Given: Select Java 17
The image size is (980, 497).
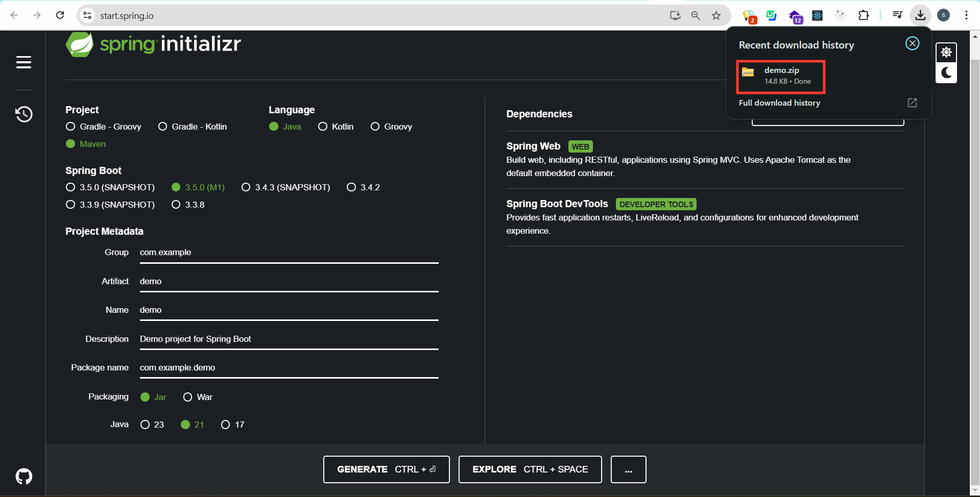Looking at the screenshot, I should tap(232, 425).
